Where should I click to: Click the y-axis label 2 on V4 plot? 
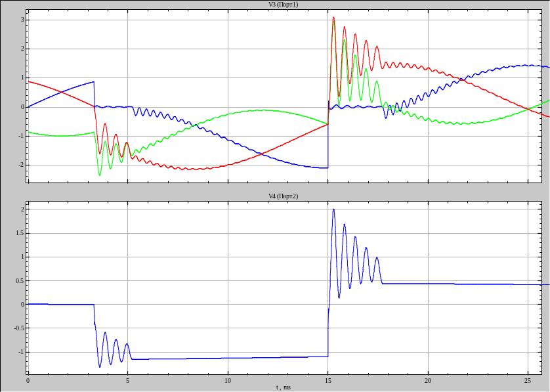[22, 209]
